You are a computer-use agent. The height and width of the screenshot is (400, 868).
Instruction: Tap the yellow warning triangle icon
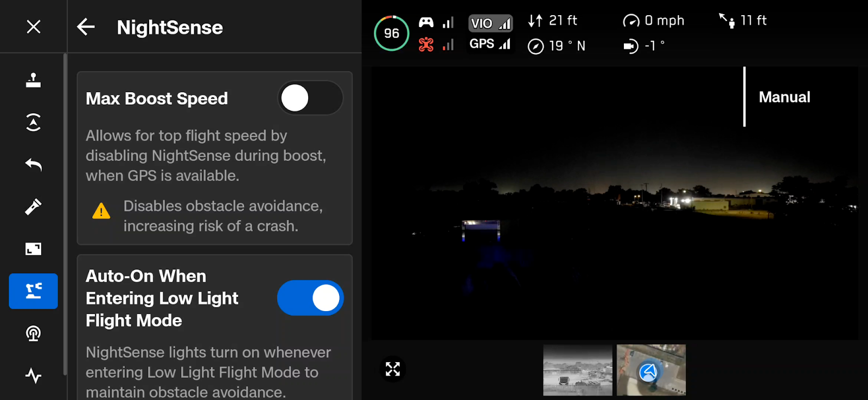pyautogui.click(x=101, y=211)
